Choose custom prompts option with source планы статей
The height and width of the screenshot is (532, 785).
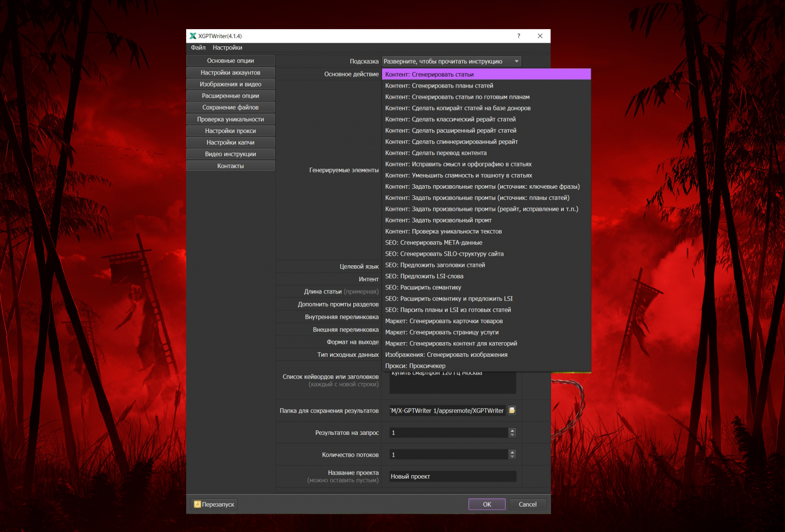click(x=487, y=198)
